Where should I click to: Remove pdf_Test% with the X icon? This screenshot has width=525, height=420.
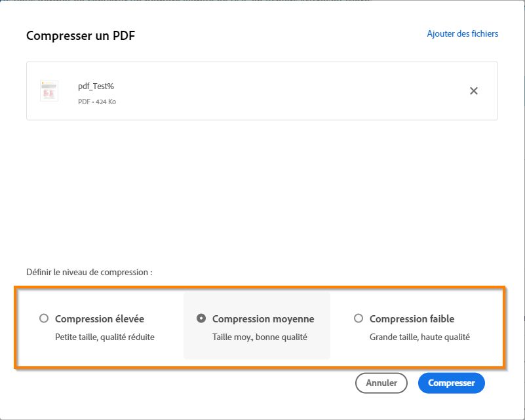(474, 91)
